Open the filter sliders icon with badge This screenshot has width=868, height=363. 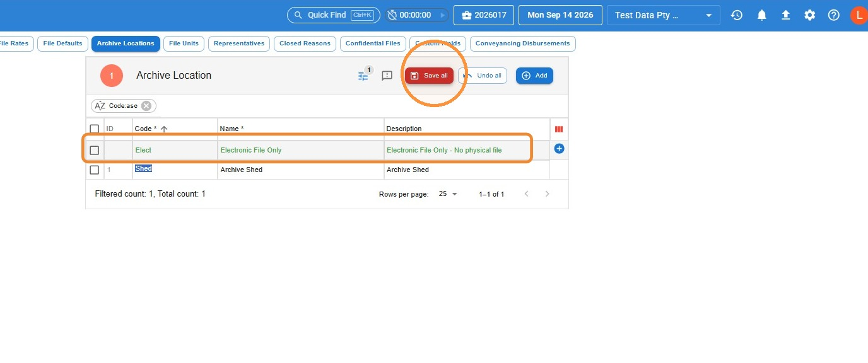click(363, 76)
